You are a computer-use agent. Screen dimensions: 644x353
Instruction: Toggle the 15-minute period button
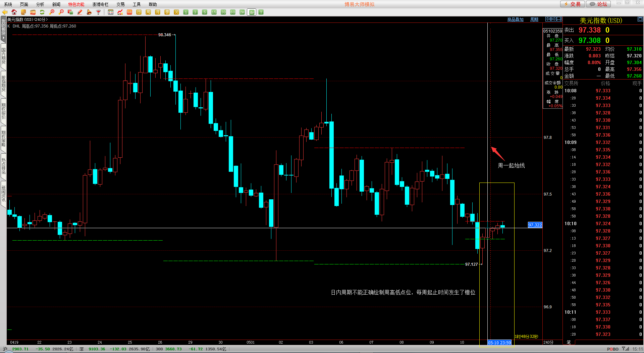pyautogui.click(x=214, y=12)
